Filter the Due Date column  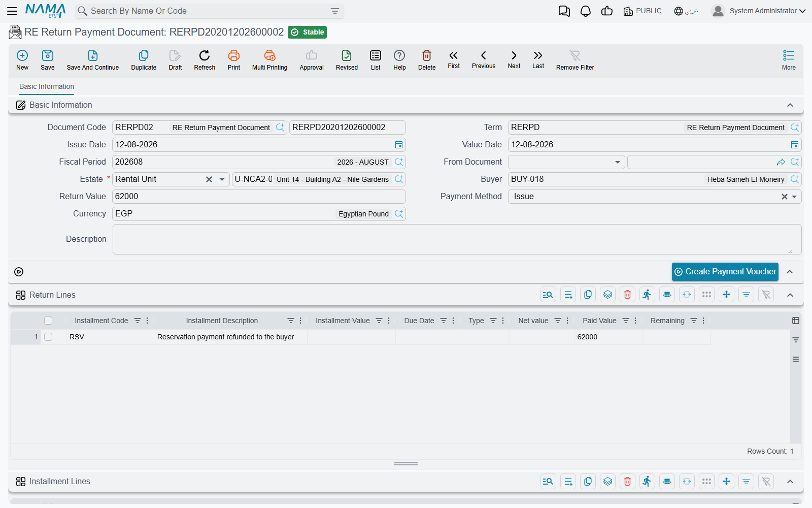[x=444, y=321]
